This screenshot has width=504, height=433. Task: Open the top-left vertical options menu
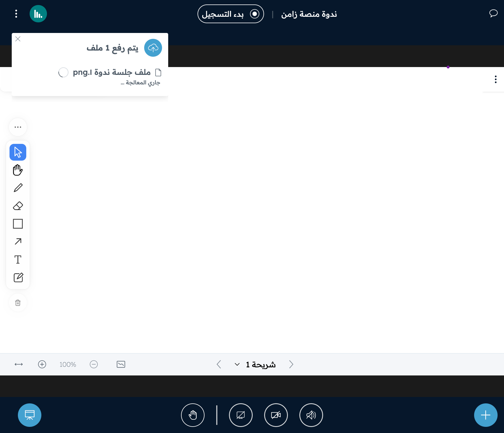(x=16, y=14)
